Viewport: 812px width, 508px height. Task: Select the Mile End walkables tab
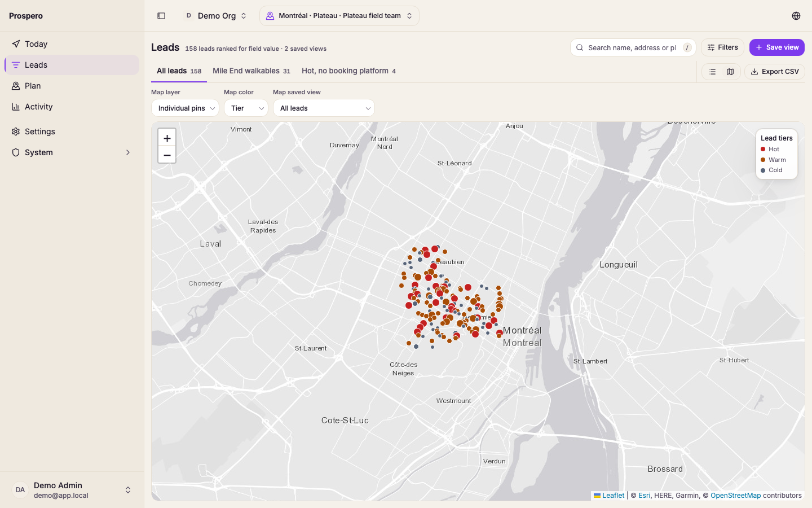click(x=251, y=71)
